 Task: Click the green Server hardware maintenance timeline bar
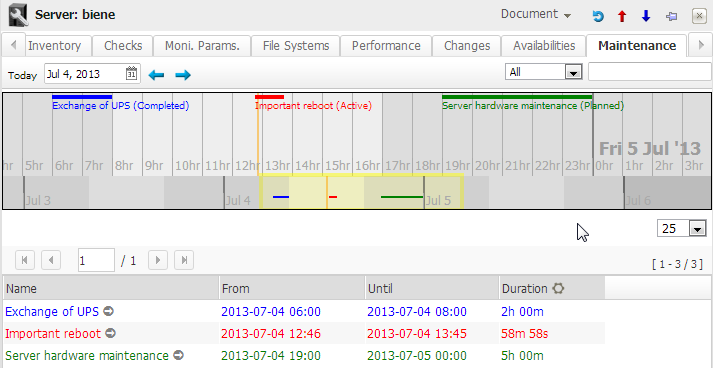[517, 96]
